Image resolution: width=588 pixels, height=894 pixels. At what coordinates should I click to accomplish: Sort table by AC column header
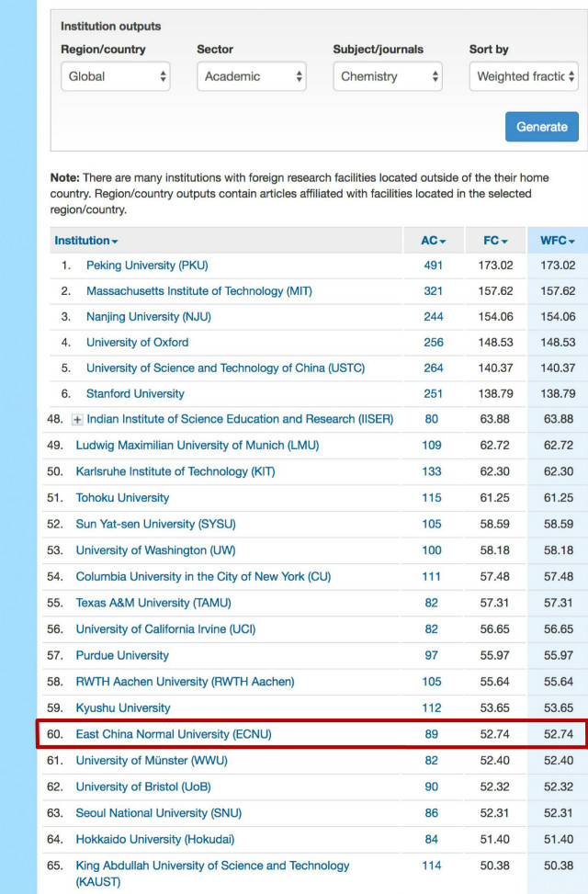[x=433, y=241]
